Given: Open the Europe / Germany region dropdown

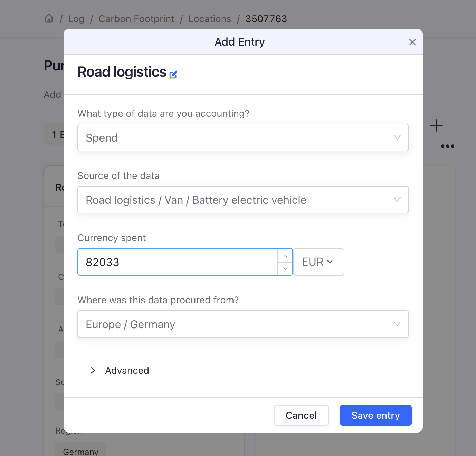Looking at the screenshot, I should (243, 324).
